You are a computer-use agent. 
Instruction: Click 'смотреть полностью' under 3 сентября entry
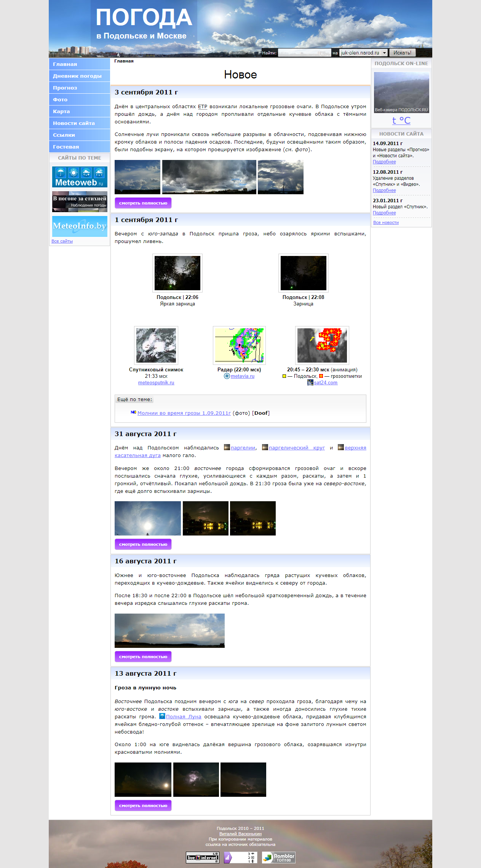tap(143, 203)
